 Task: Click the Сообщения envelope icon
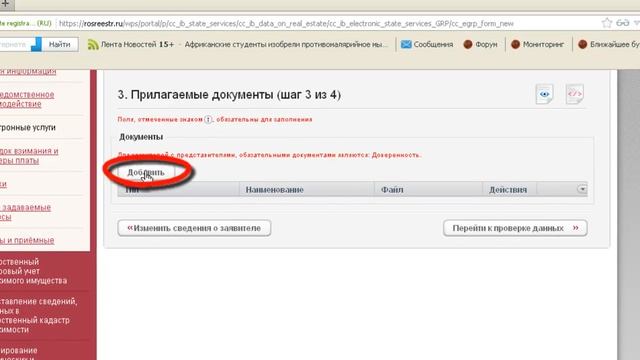(x=406, y=44)
